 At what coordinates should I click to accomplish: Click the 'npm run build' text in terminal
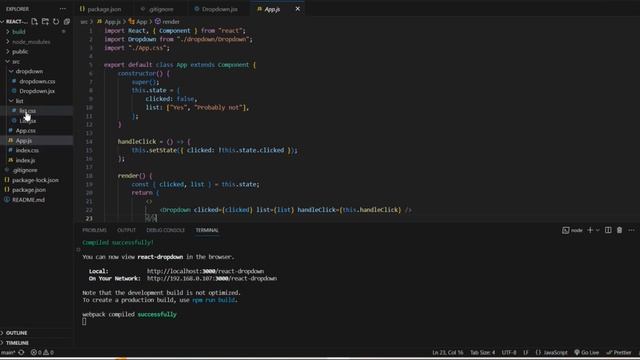pyautogui.click(x=213, y=300)
